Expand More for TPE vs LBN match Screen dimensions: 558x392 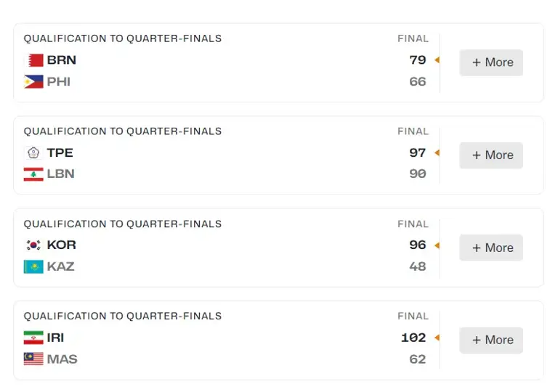(491, 155)
